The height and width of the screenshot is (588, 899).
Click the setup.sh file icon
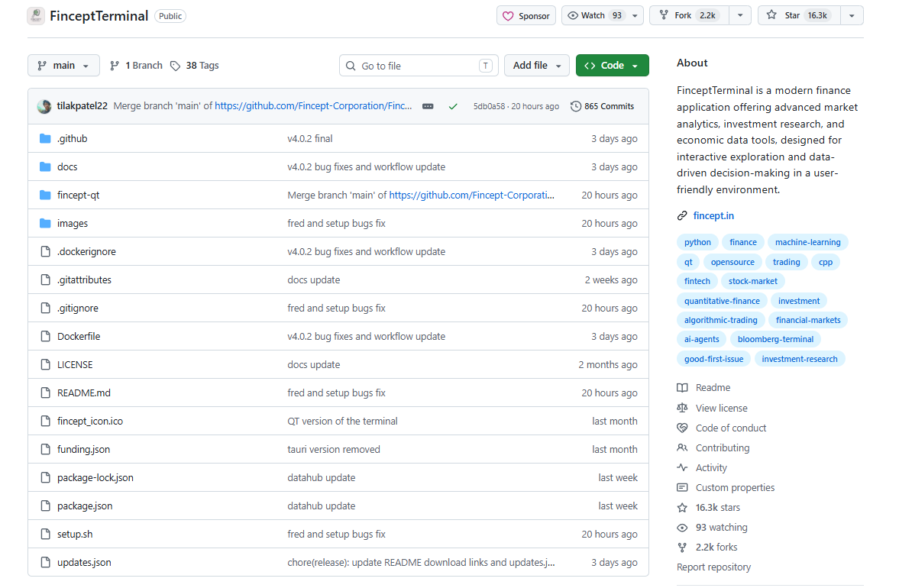[45, 534]
